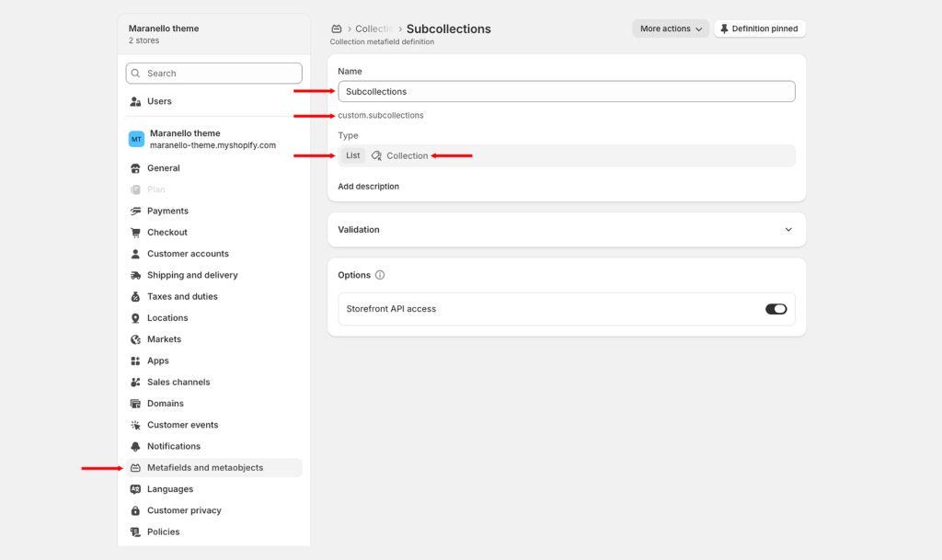Screen dimensions: 942x560
Task: Select Metafields and metaobjects menu item
Action: [213, 467]
